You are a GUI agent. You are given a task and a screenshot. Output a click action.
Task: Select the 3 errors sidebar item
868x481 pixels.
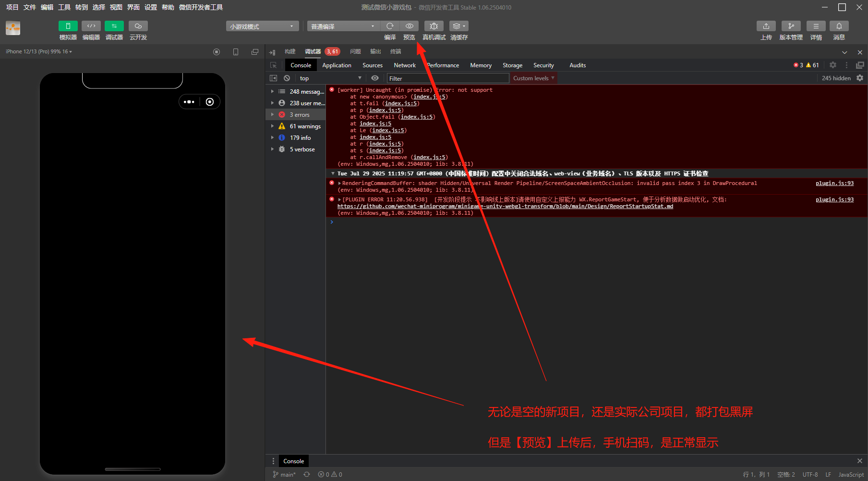click(x=296, y=115)
